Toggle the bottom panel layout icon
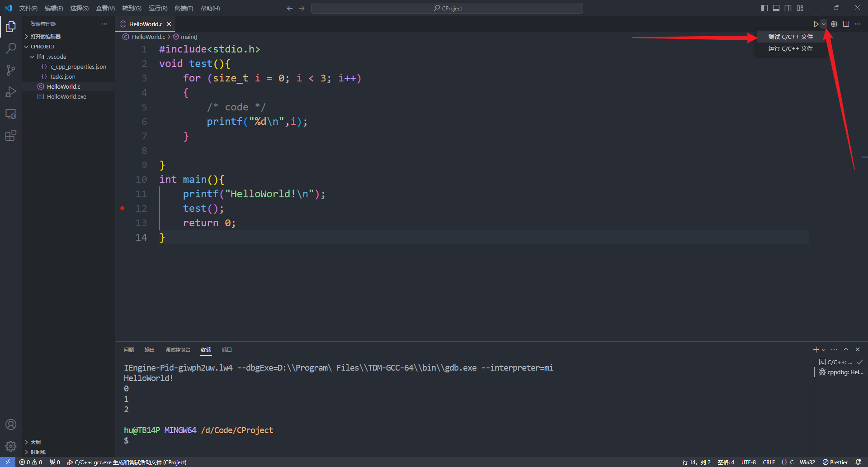The height and width of the screenshot is (467, 868). 776,8
